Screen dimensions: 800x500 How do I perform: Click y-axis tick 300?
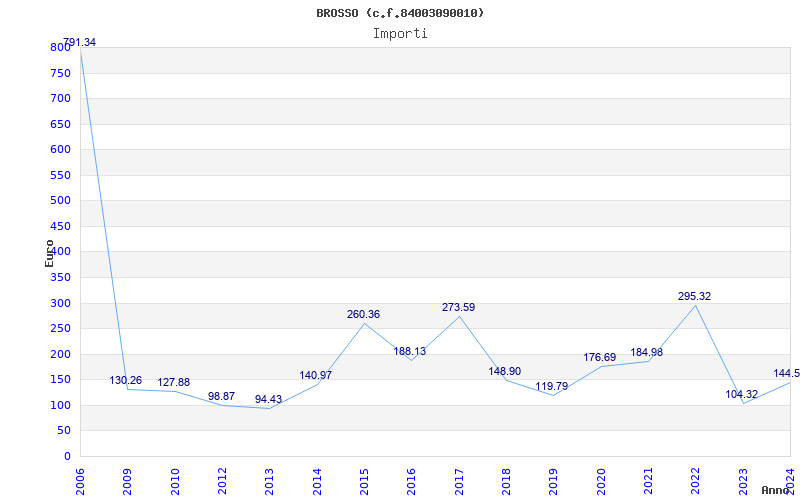pyautogui.click(x=60, y=304)
